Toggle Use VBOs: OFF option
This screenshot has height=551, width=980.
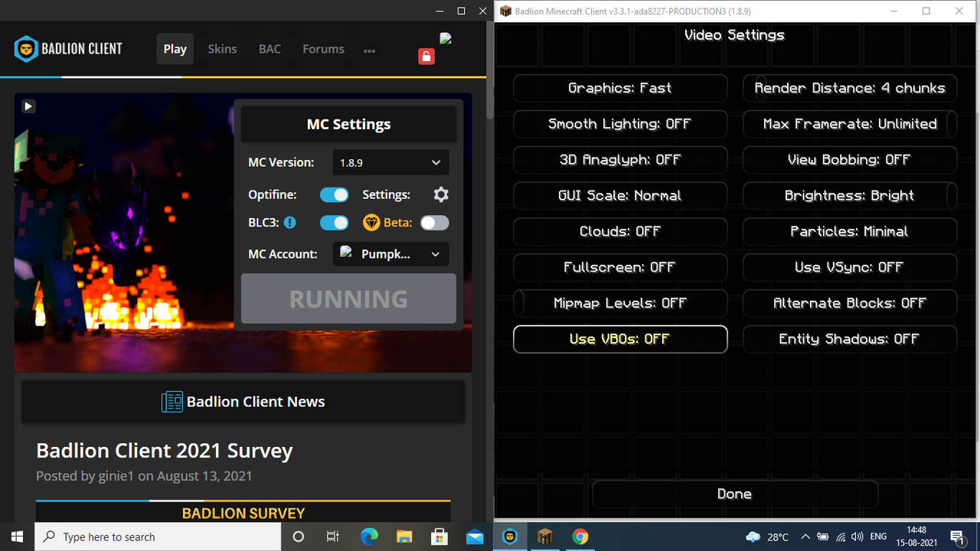(x=620, y=339)
